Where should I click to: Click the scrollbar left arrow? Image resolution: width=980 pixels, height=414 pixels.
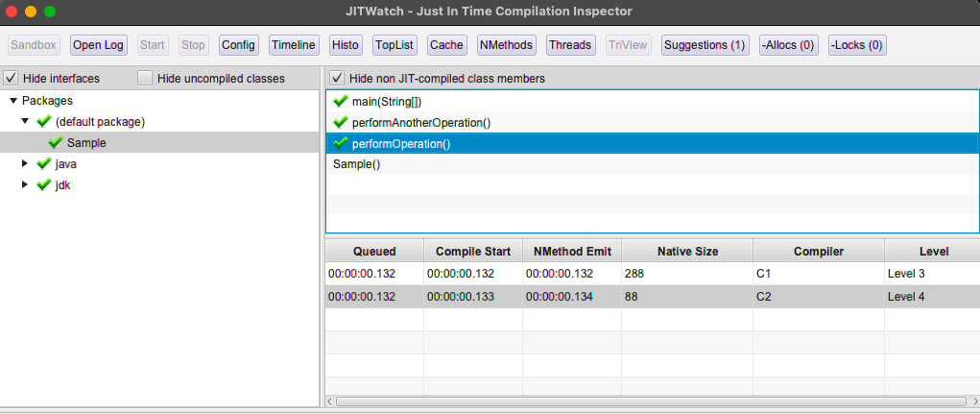330,402
